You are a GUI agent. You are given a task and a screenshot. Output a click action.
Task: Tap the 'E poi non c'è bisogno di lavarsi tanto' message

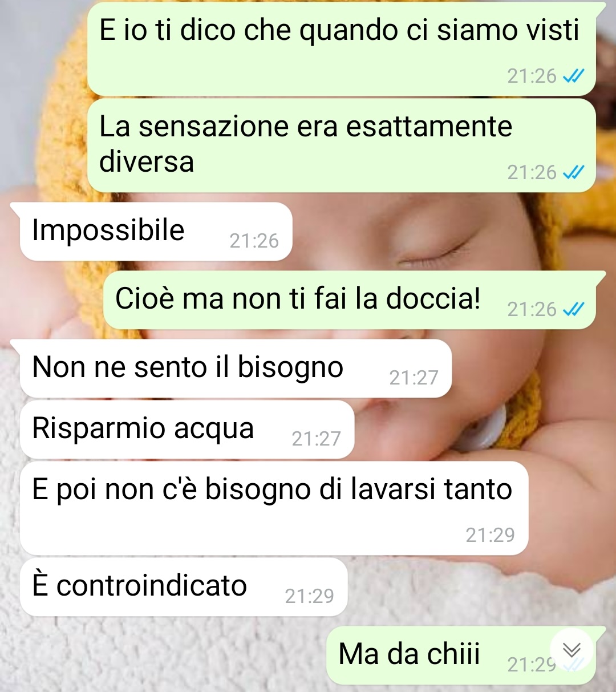[x=274, y=508]
